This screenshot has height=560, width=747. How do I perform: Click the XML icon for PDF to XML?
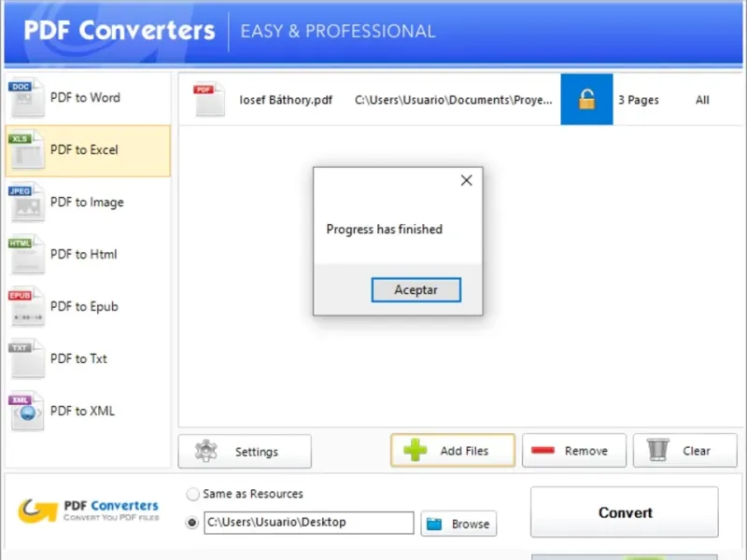coord(27,411)
